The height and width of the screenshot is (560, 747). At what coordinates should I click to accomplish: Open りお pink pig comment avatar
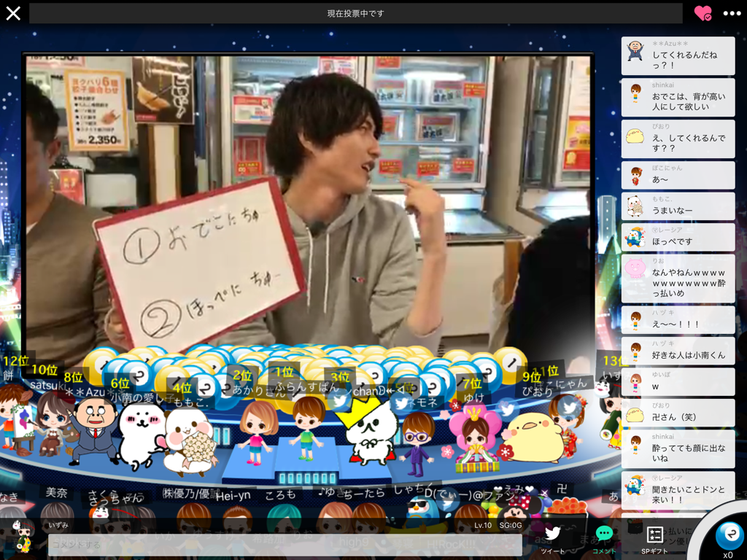[x=635, y=269]
